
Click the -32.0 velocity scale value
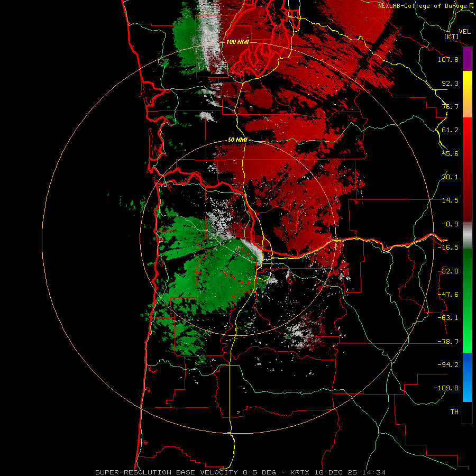pos(448,271)
